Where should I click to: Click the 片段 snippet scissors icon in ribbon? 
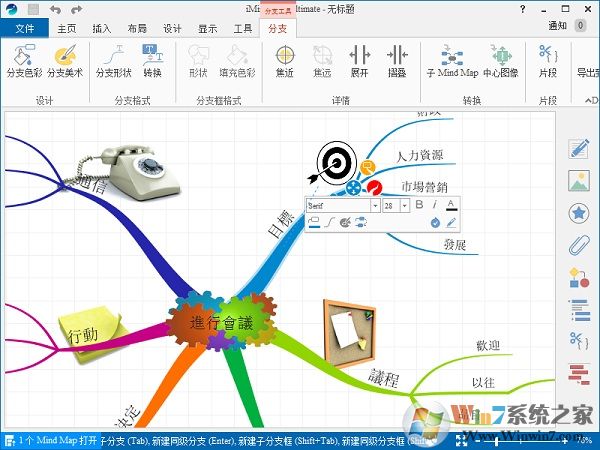point(548,61)
